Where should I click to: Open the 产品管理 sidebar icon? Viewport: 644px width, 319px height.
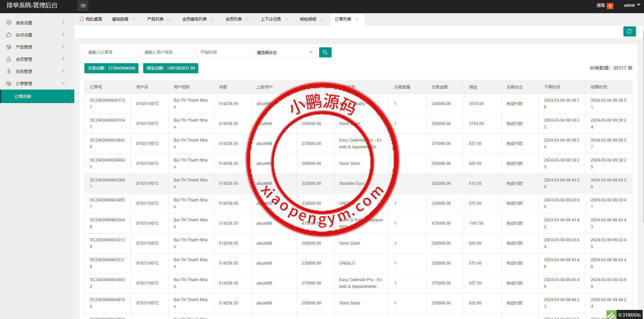(x=9, y=47)
